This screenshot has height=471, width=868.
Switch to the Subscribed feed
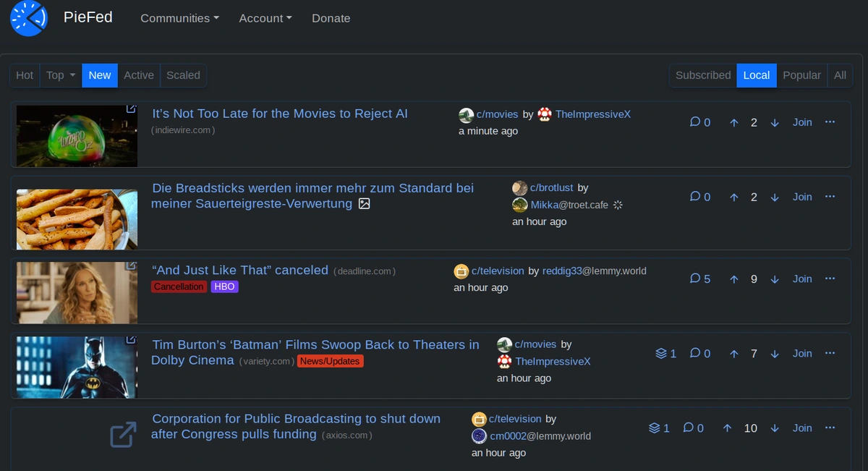coord(702,75)
